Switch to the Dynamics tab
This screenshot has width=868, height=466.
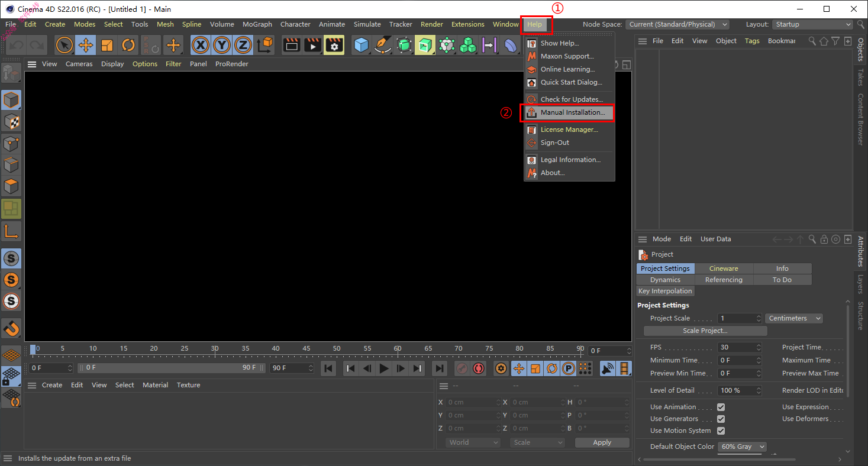(666, 280)
